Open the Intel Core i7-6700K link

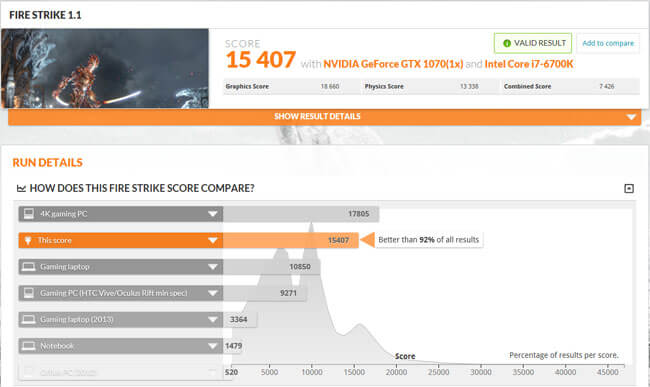(529, 64)
